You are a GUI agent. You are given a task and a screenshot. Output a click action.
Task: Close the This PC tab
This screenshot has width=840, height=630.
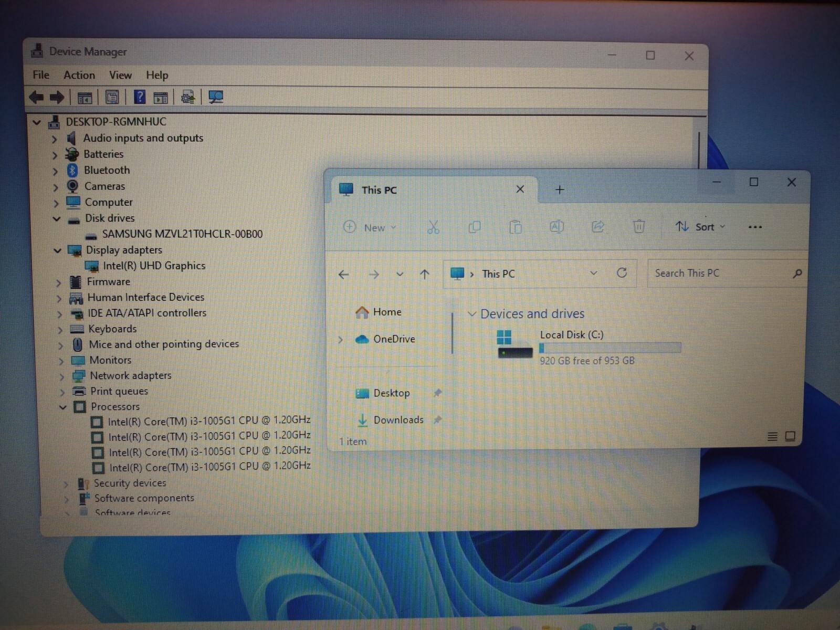[x=520, y=189]
